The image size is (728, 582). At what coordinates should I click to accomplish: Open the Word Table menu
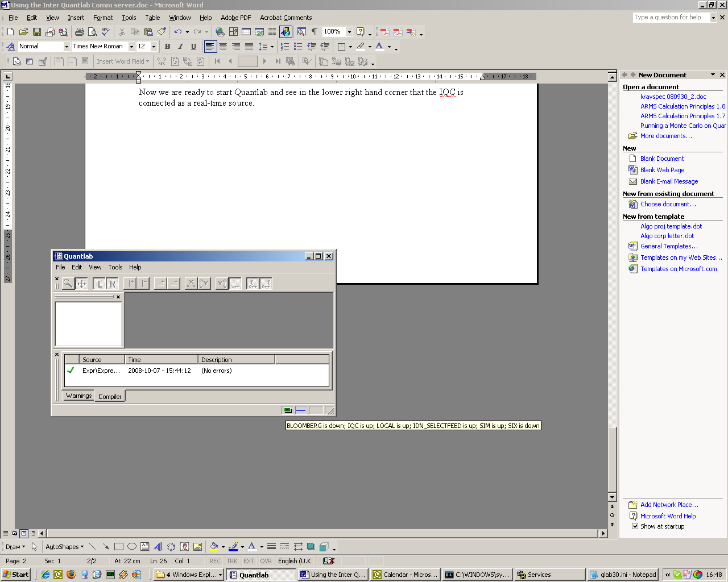tap(152, 18)
